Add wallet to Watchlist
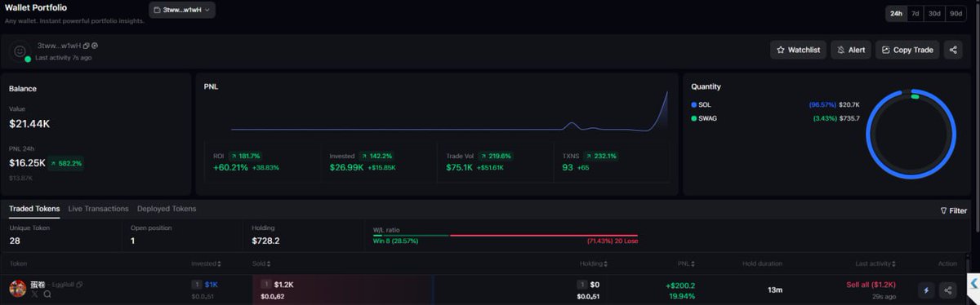The width and height of the screenshot is (980, 305). (798, 50)
